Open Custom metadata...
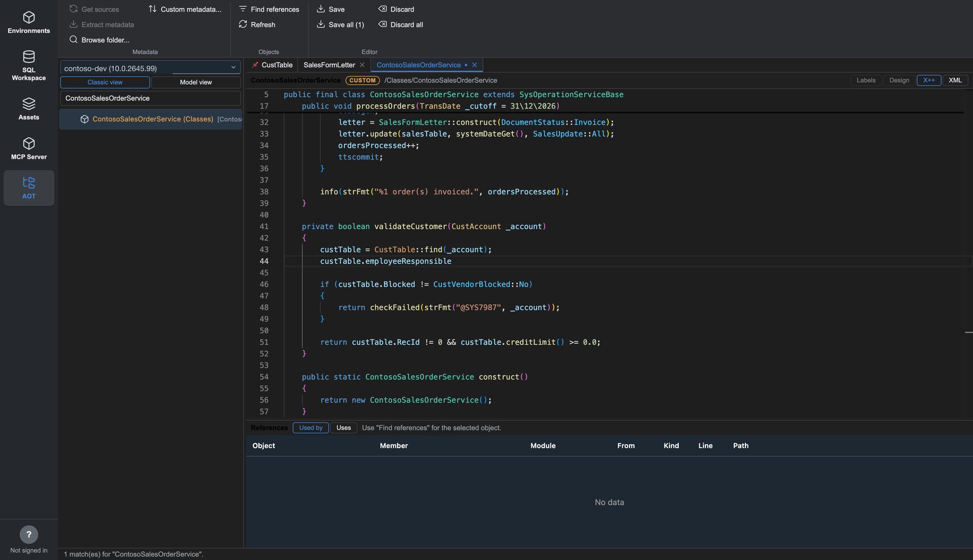This screenshot has width=973, height=560. click(185, 9)
